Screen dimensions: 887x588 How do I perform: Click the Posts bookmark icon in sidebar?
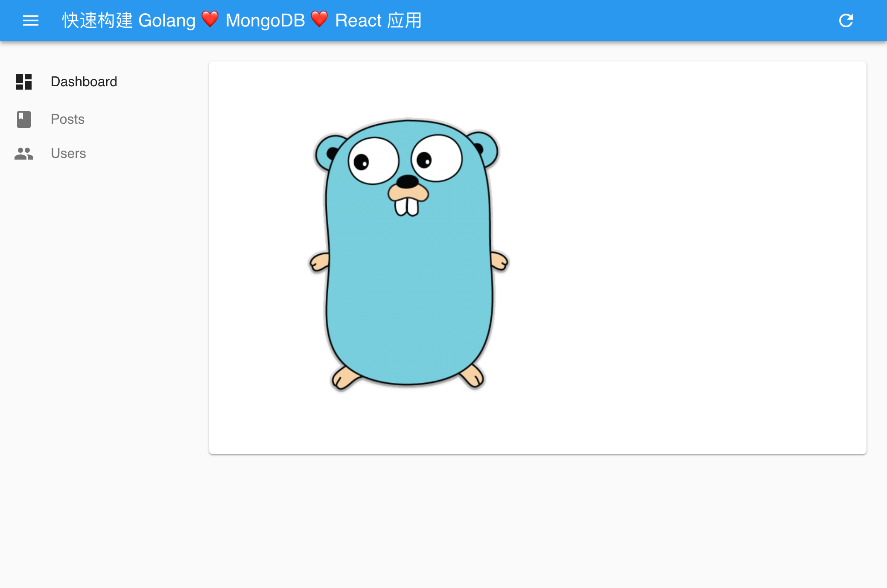[x=24, y=119]
